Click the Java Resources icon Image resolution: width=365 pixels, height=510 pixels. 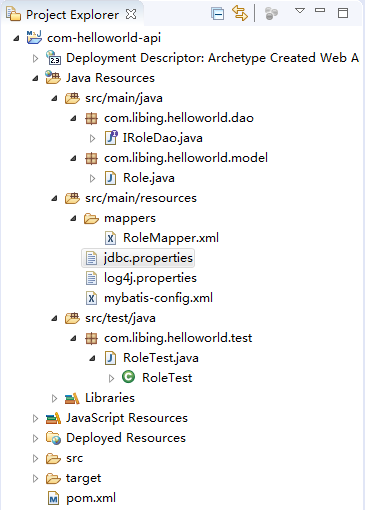(x=53, y=77)
